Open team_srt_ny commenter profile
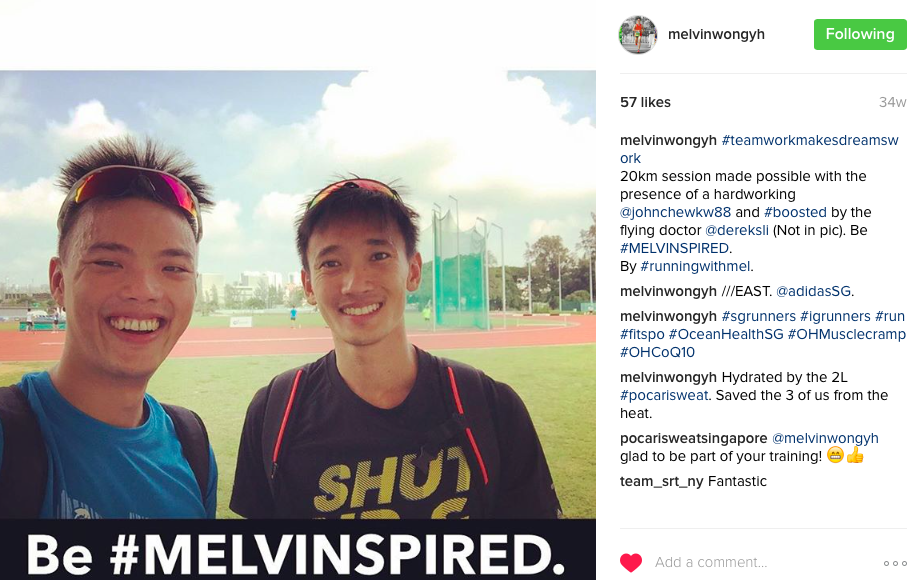Image resolution: width=921 pixels, height=580 pixels. (x=661, y=481)
